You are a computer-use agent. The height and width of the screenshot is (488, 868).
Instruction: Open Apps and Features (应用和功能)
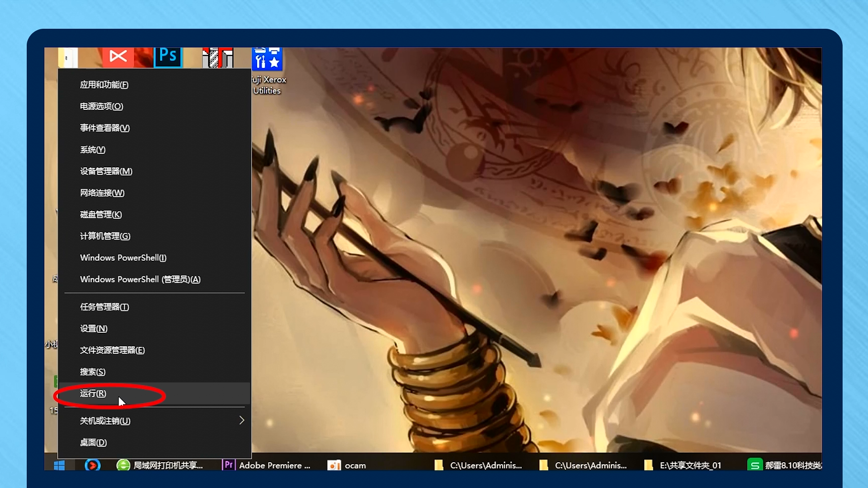155,85
